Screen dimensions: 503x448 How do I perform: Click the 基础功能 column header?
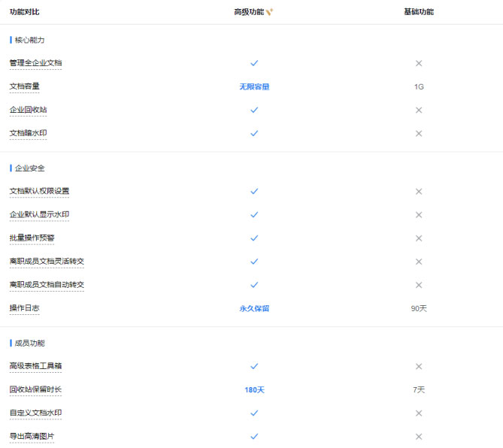[x=418, y=12]
